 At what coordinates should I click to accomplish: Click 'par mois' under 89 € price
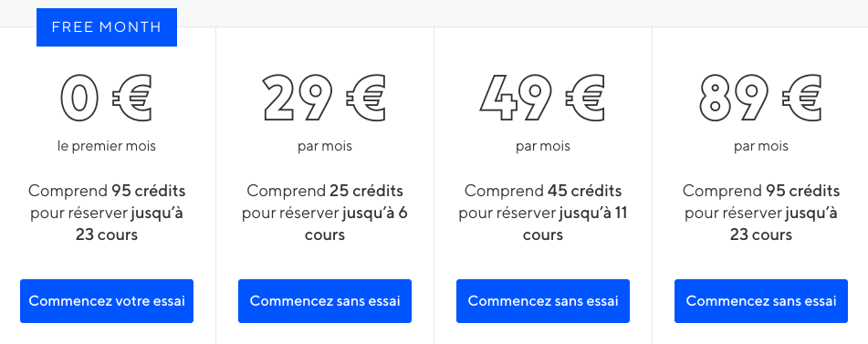coord(761,147)
